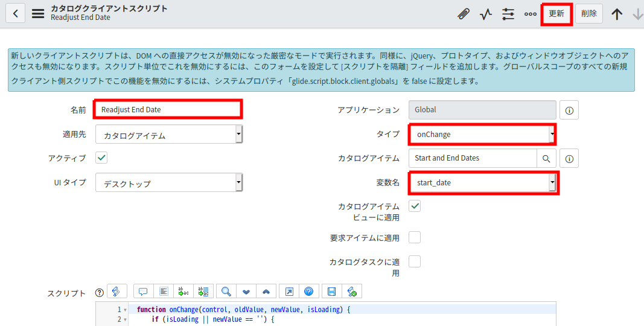Edit the 名前 field Readjust End Date

[x=168, y=110]
